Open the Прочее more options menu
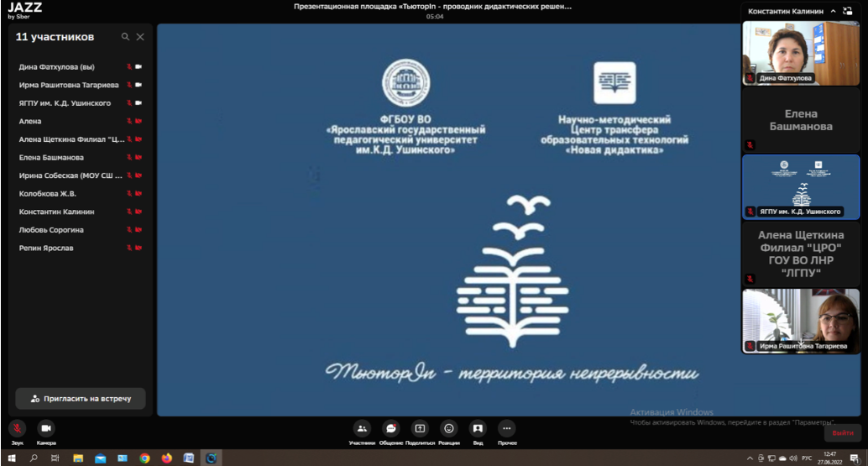 (506, 428)
